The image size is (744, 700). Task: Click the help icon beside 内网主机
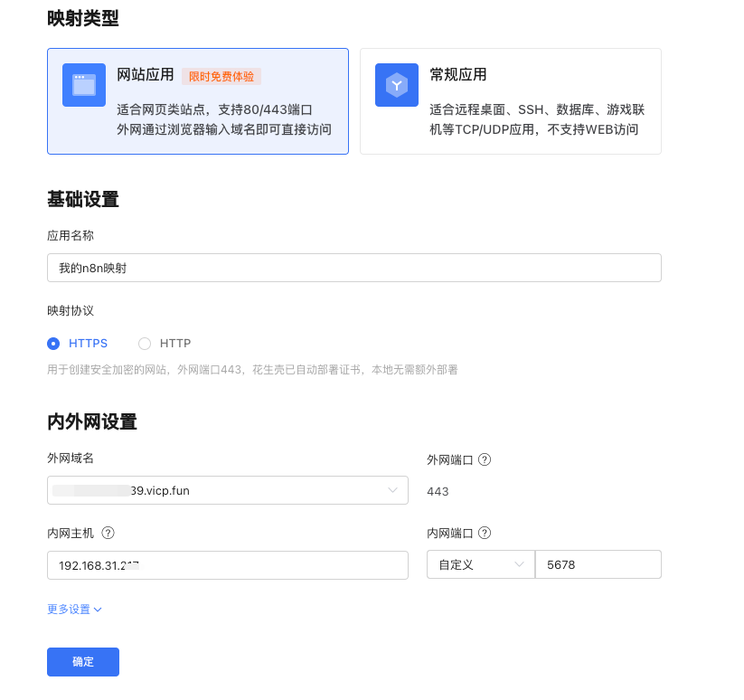pos(108,534)
